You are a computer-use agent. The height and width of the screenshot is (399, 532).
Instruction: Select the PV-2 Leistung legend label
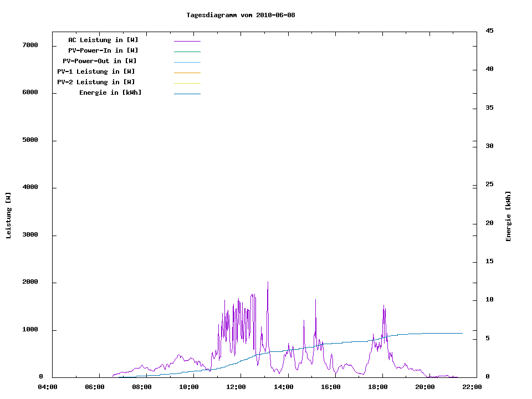pyautogui.click(x=96, y=82)
